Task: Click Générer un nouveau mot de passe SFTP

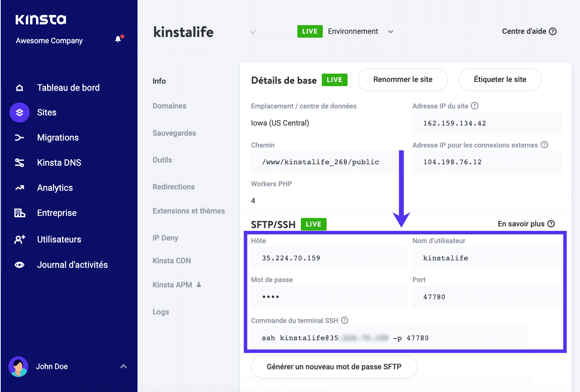Action: 334,367
